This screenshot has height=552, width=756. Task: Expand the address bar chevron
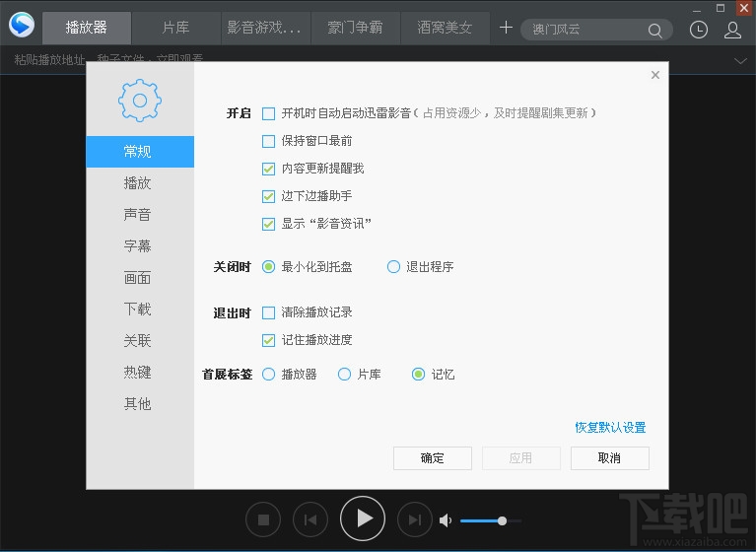tap(740, 61)
